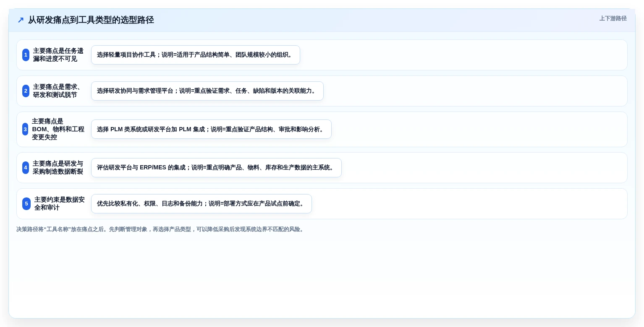Select step badge number 2
The height and width of the screenshot is (327, 644).
click(26, 91)
